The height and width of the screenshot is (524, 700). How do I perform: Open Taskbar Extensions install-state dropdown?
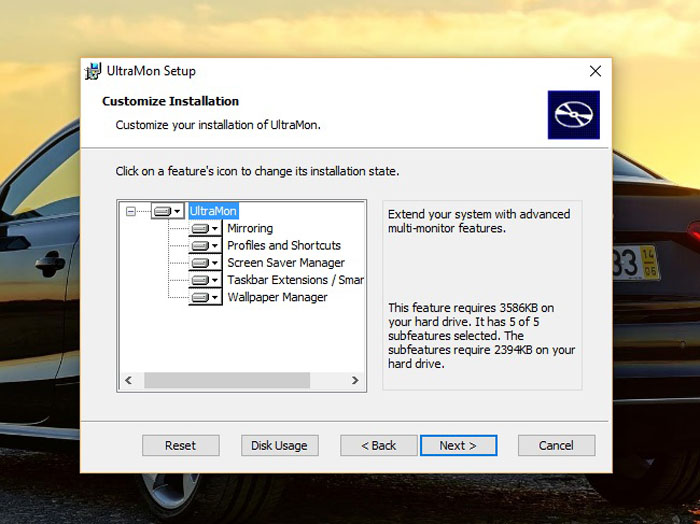coord(205,280)
